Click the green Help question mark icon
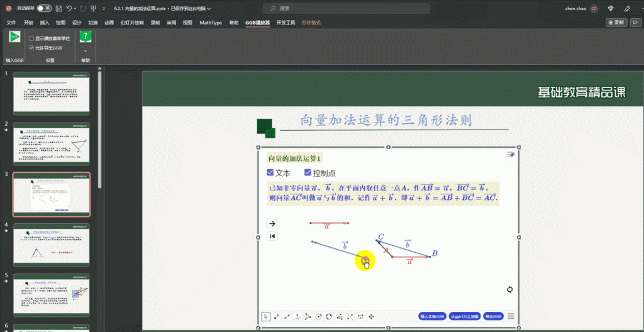The height and width of the screenshot is (332, 644). (x=86, y=36)
